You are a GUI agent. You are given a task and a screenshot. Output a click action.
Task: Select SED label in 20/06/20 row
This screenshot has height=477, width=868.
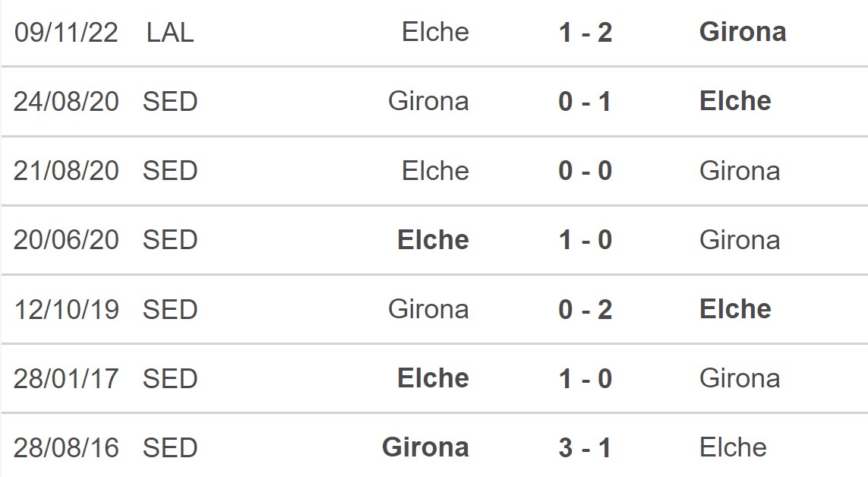point(170,239)
